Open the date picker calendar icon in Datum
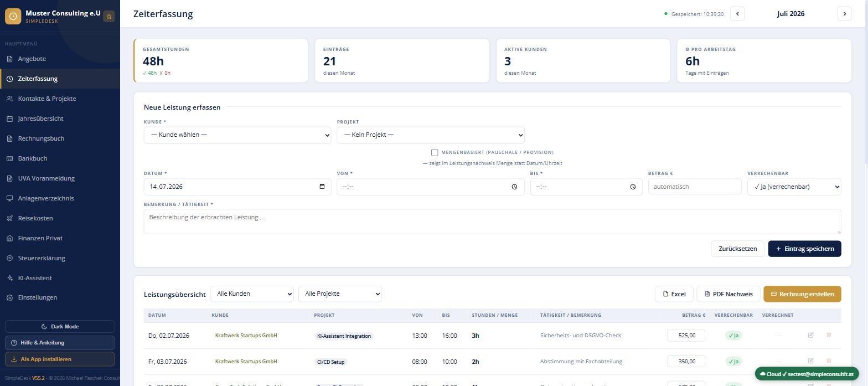The height and width of the screenshot is (386, 868). 322,187
